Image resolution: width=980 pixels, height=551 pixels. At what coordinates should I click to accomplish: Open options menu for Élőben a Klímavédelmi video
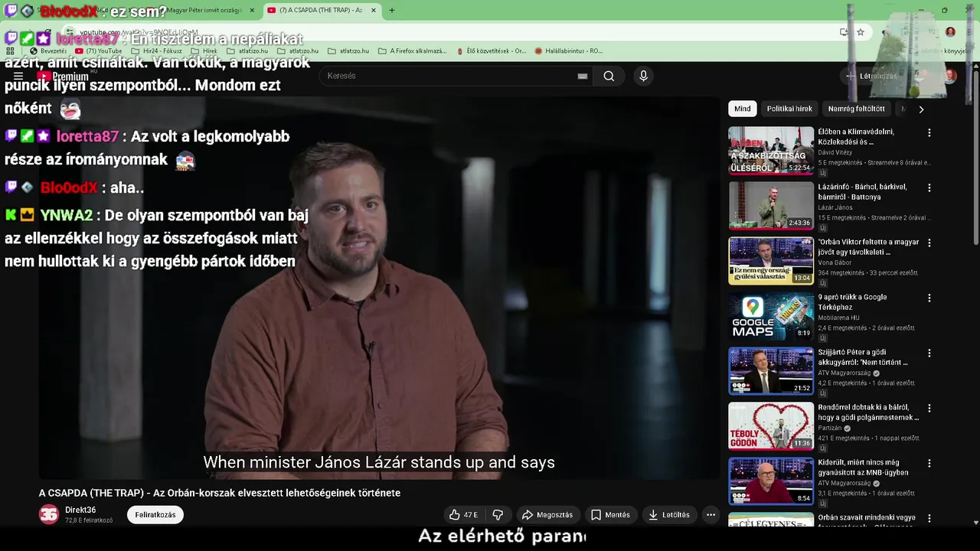(929, 132)
